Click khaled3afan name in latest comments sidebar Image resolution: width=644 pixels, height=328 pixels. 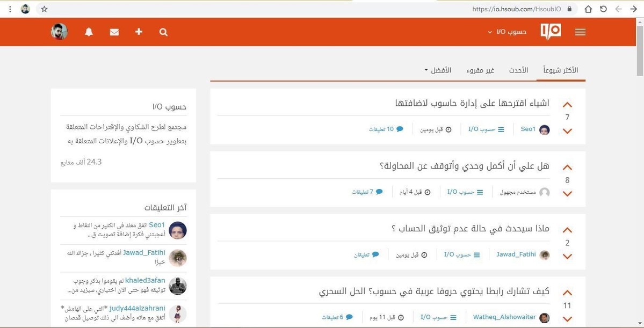[x=145, y=281]
